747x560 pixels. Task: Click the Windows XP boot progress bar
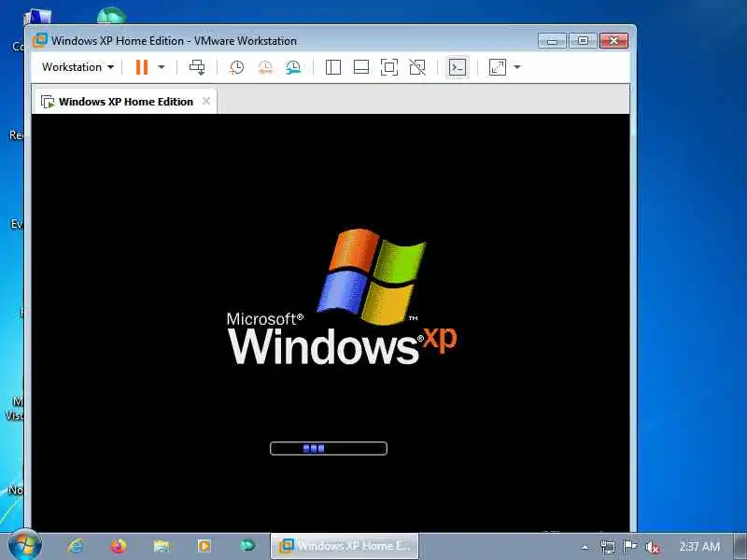tap(329, 448)
